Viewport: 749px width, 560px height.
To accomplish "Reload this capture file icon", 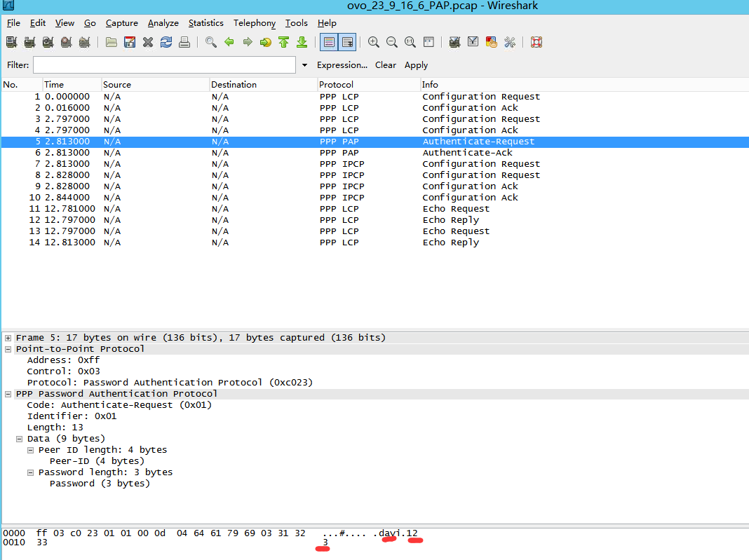I will [166, 42].
